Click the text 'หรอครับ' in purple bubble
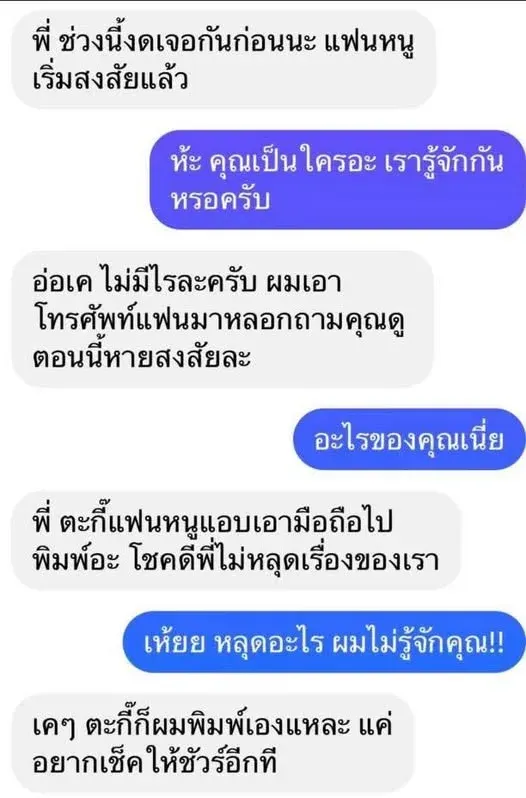 click(x=220, y=200)
